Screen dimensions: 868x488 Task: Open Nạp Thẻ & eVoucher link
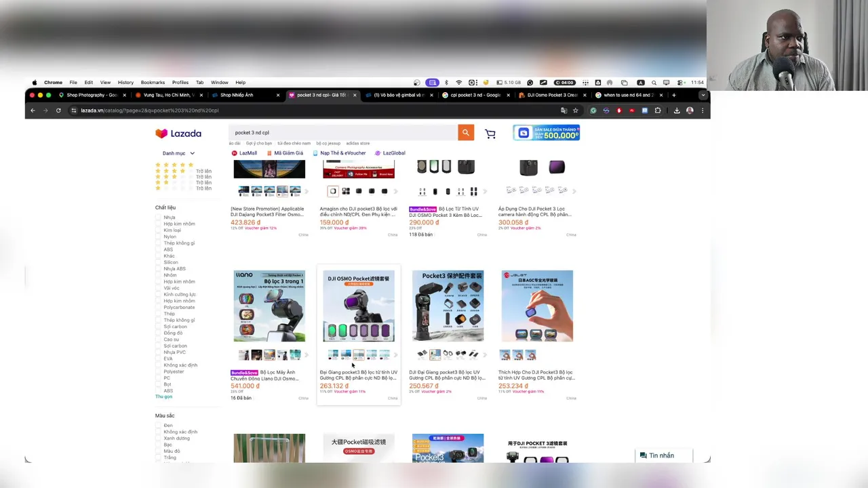[339, 153]
